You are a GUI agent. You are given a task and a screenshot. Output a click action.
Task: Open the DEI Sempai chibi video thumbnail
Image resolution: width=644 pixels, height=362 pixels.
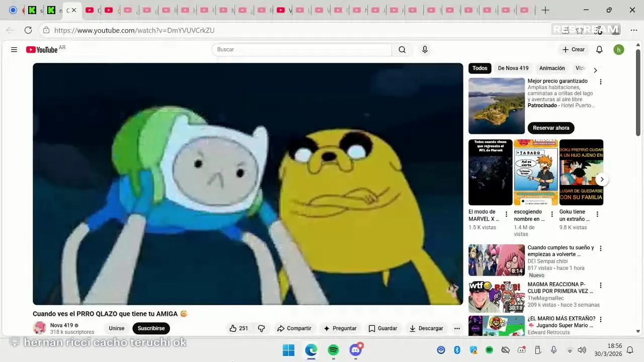[x=497, y=260]
